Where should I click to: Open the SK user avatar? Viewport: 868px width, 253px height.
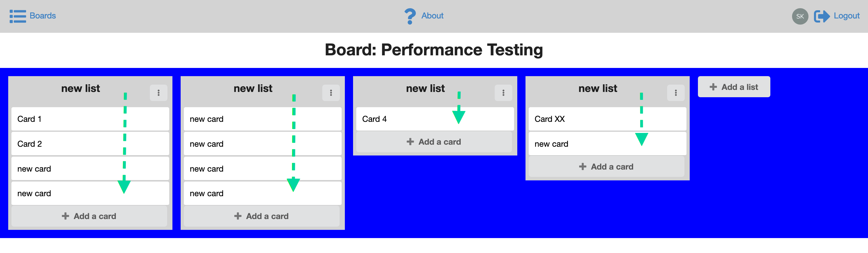pos(800,16)
